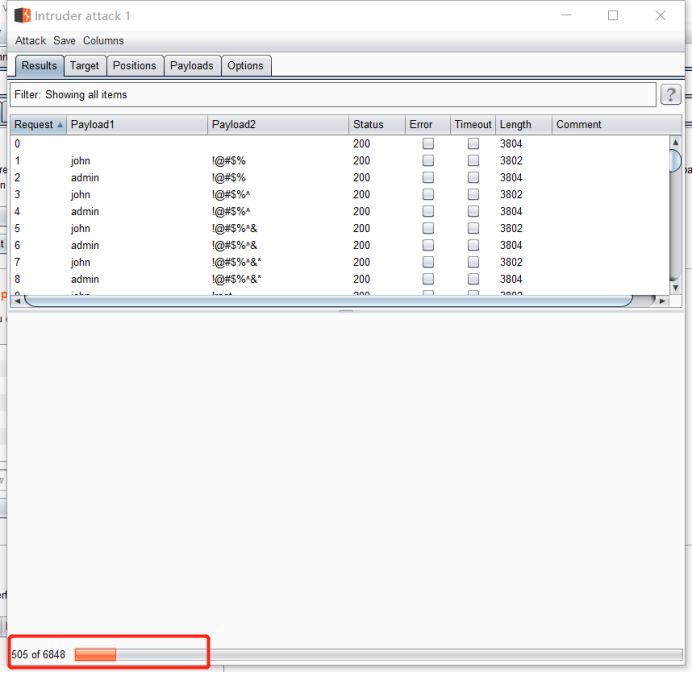Sort by the Payload1 column header

(x=137, y=124)
